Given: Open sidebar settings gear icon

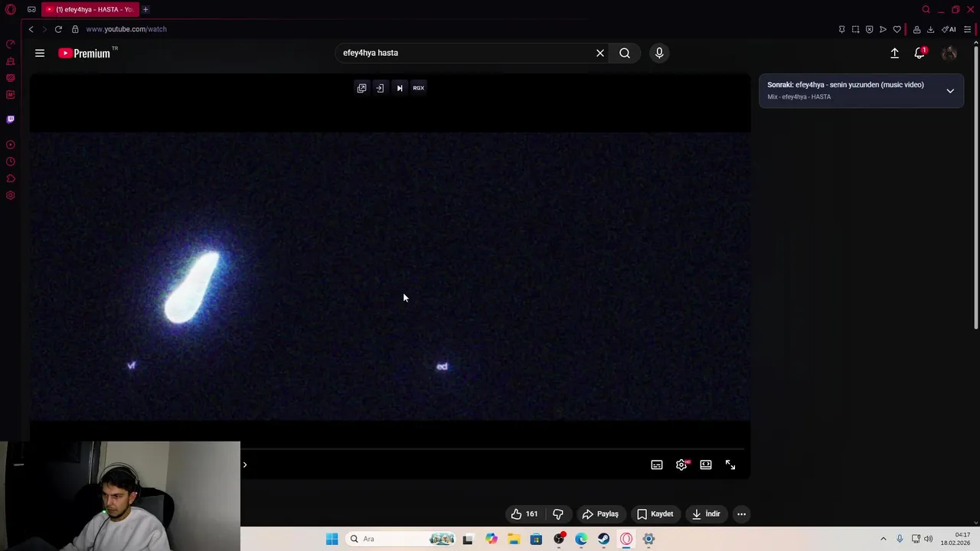Looking at the screenshot, I should [x=11, y=195].
